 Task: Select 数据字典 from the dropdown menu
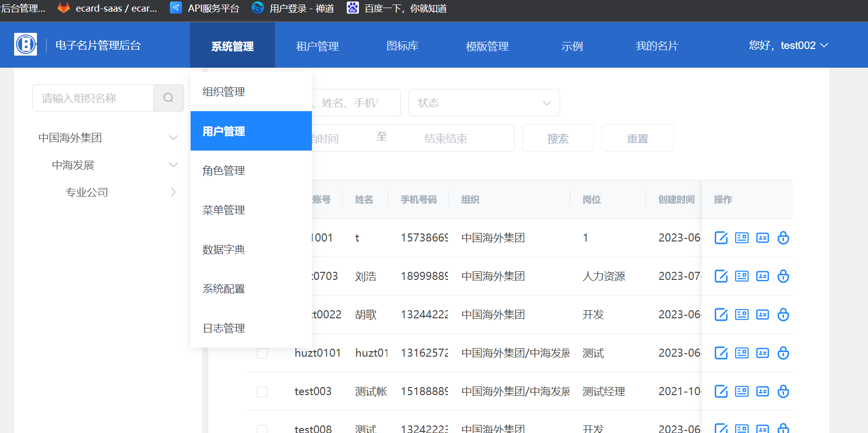tap(251, 249)
